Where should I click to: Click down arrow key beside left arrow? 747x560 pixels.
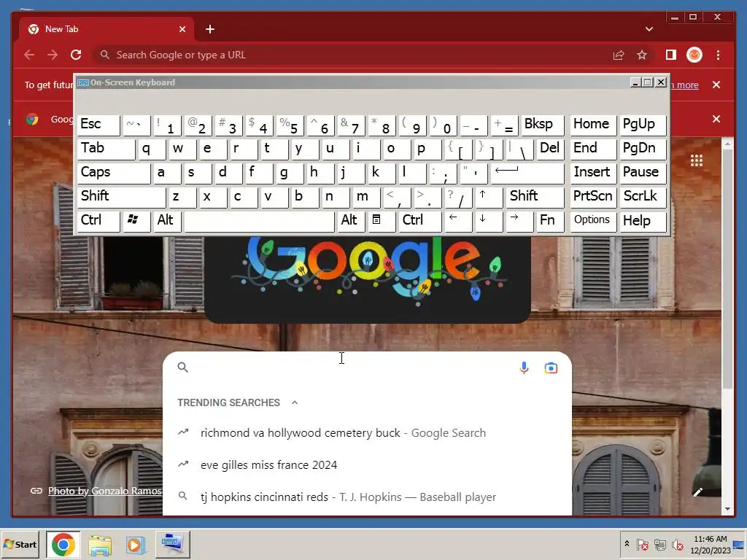point(488,221)
